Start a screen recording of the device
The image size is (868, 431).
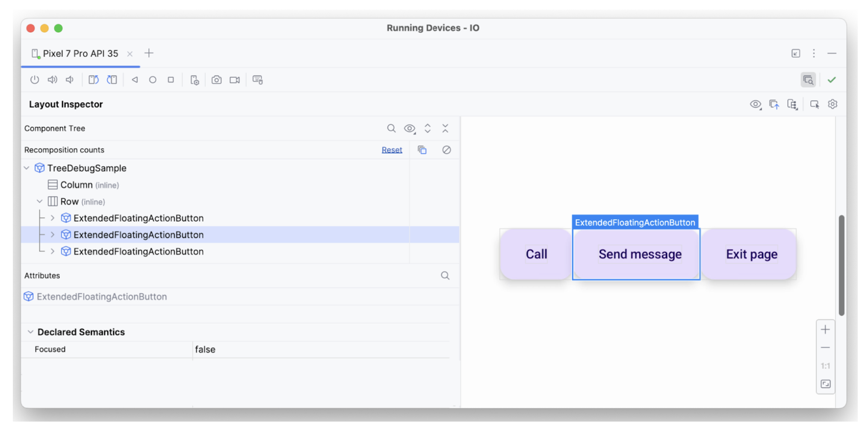click(234, 80)
